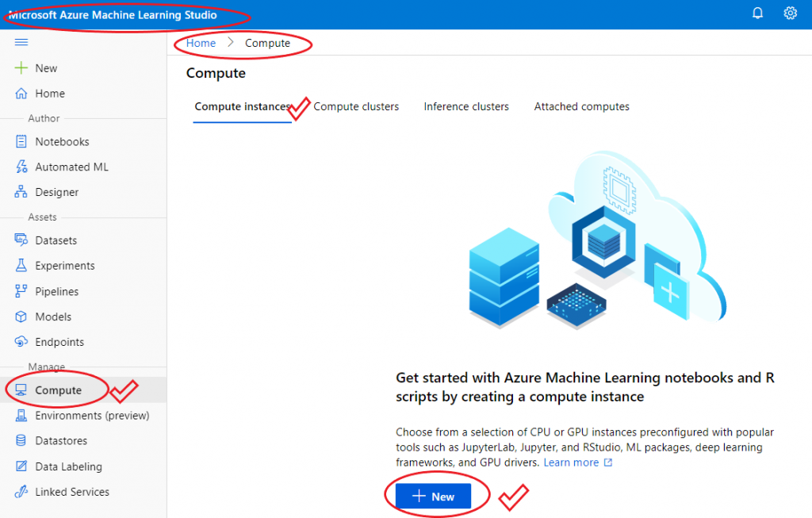Click the New label in sidebar
The width and height of the screenshot is (812, 518).
[x=46, y=68]
